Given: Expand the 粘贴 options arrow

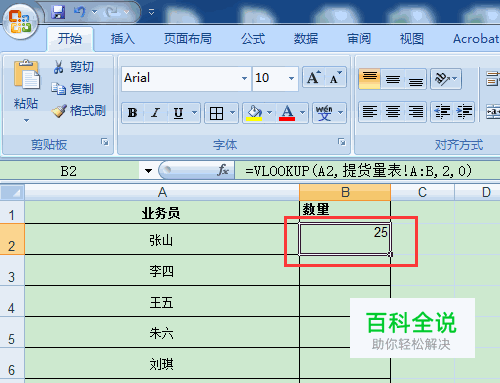Looking at the screenshot, I should [x=26, y=120].
